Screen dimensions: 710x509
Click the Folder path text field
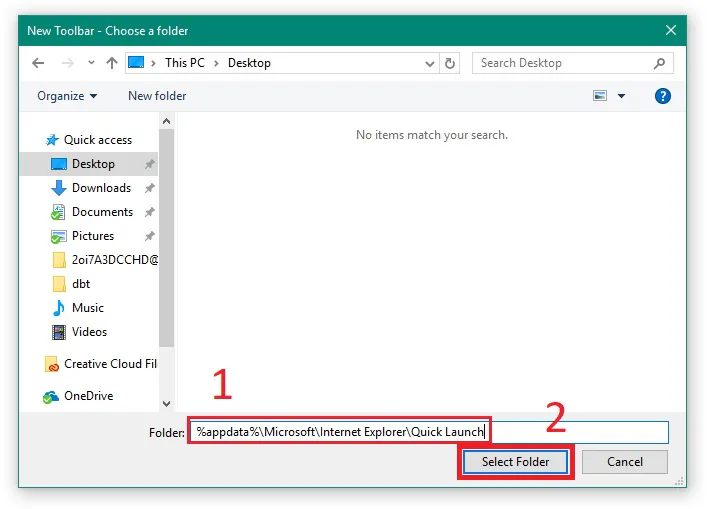coord(429,432)
